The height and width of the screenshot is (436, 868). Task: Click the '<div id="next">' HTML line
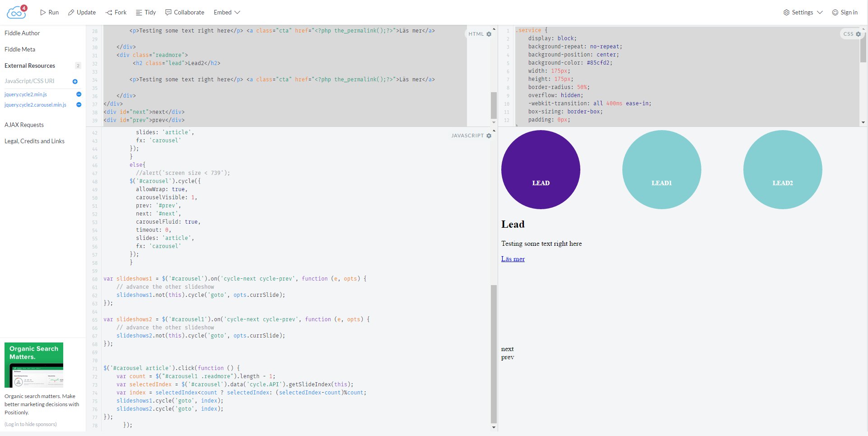pyautogui.click(x=144, y=112)
